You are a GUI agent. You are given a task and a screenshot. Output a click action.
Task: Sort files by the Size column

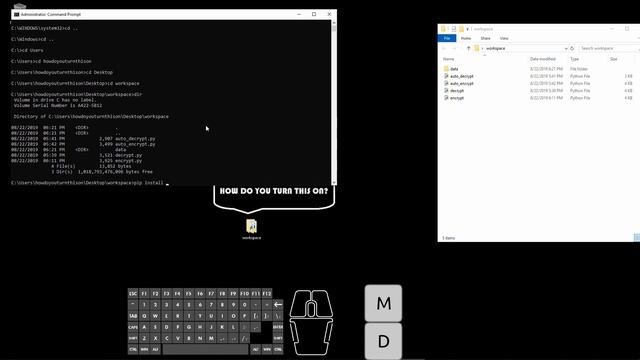click(x=613, y=59)
